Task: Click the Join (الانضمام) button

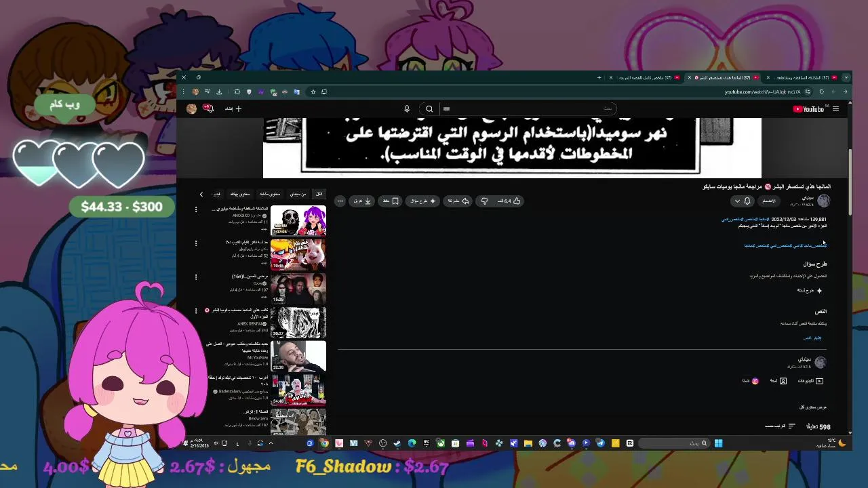Action: coord(768,201)
